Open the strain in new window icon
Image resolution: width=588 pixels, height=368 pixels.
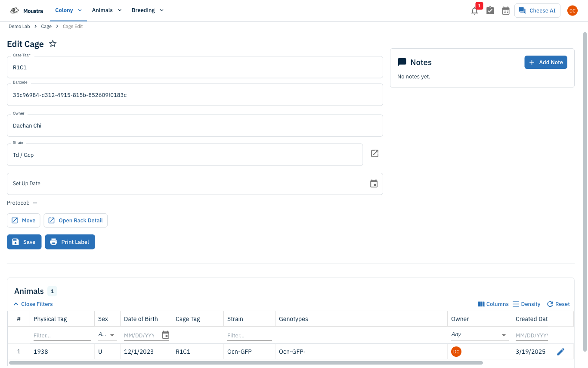pyautogui.click(x=374, y=153)
